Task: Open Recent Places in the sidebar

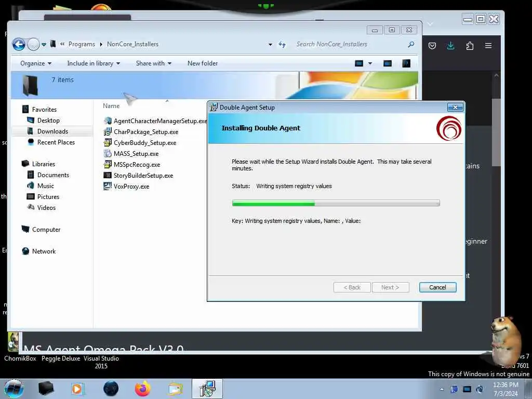Action: (56, 142)
